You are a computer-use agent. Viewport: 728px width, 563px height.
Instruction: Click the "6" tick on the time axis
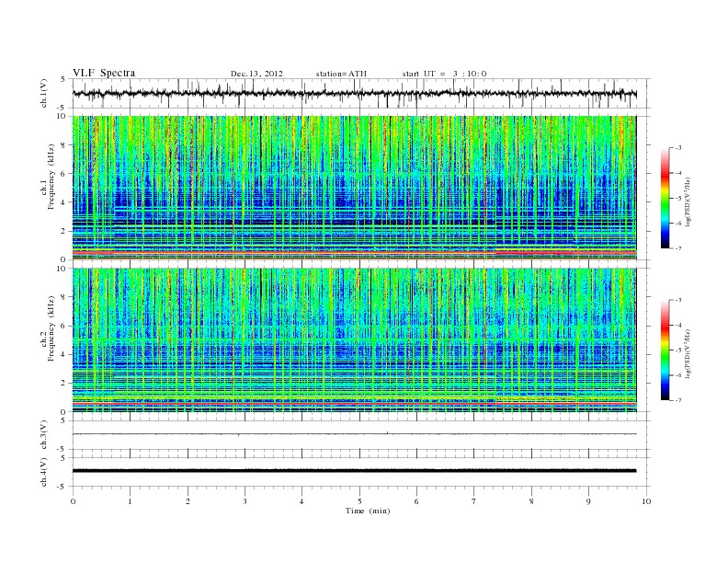pos(417,501)
